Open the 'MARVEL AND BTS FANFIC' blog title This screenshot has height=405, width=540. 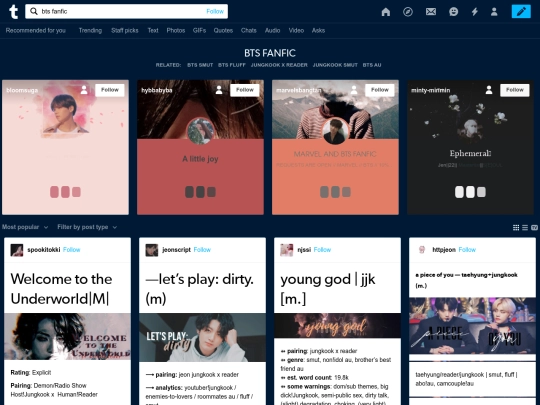pyautogui.click(x=335, y=154)
